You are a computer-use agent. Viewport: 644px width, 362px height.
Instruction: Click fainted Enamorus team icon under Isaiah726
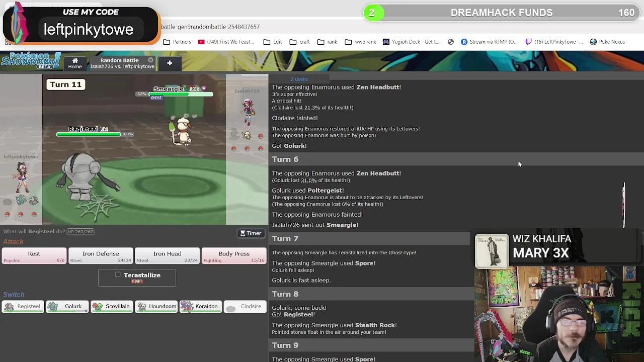tap(233, 135)
